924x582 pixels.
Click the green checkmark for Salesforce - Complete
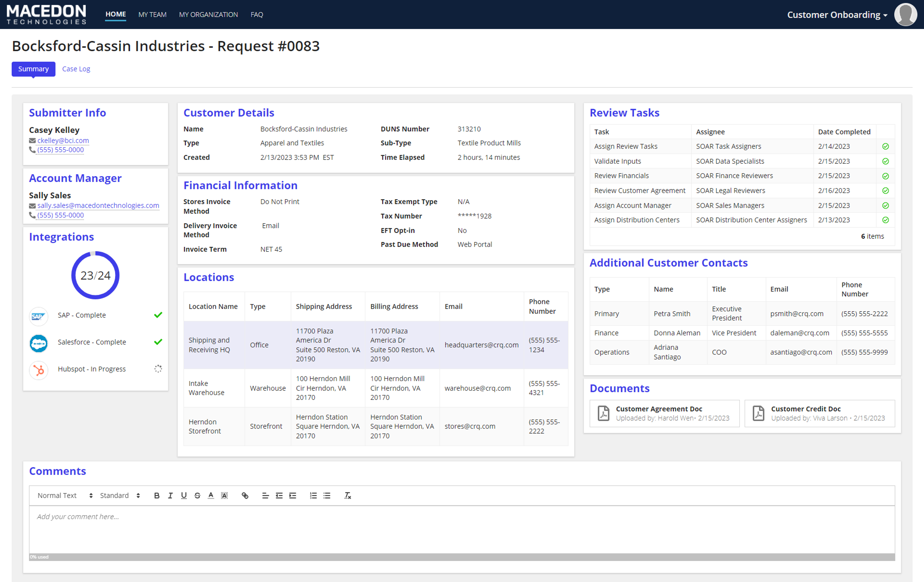tap(158, 342)
